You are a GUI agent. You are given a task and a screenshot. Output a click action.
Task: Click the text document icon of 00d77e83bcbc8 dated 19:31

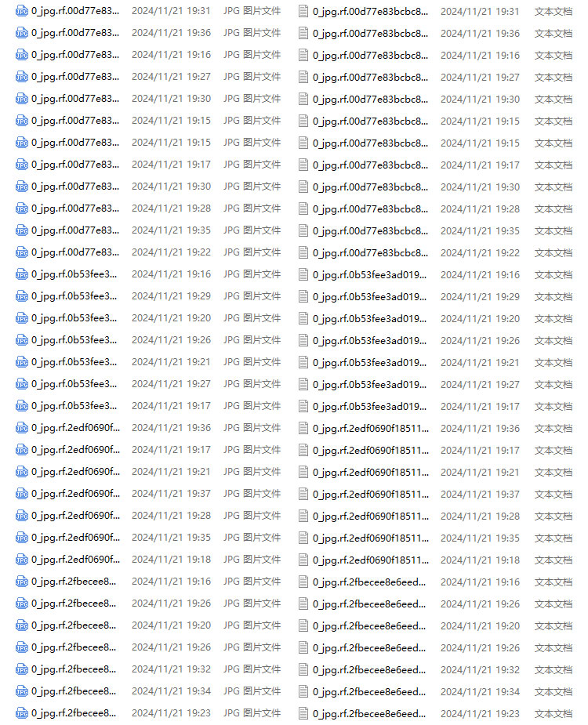point(303,11)
